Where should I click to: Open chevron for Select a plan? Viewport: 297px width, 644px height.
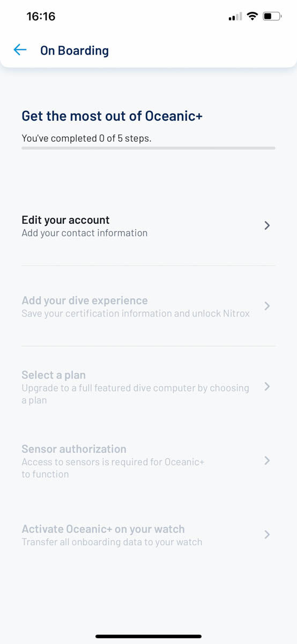(267, 387)
